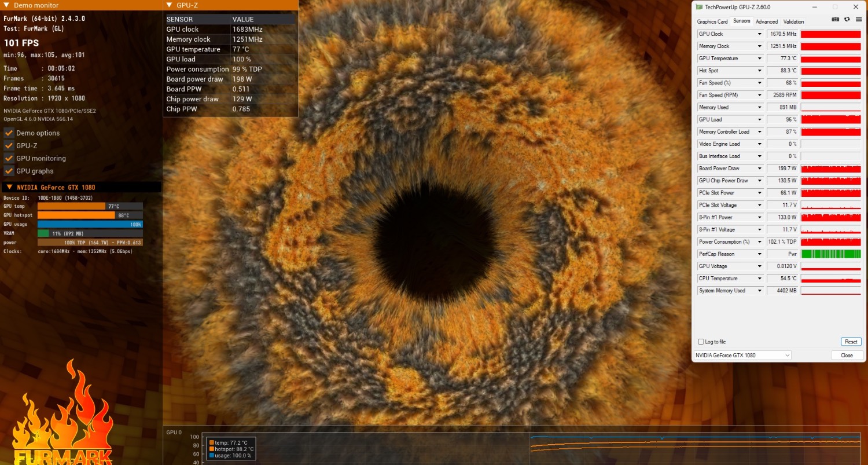868x465 pixels.
Task: Click the screenshot camera icon in GPU-Z
Action: pos(835,20)
